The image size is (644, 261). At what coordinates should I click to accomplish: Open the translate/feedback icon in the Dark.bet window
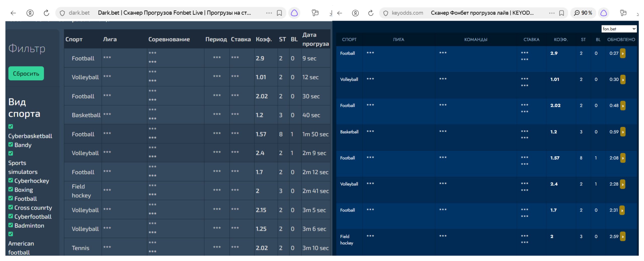(315, 13)
